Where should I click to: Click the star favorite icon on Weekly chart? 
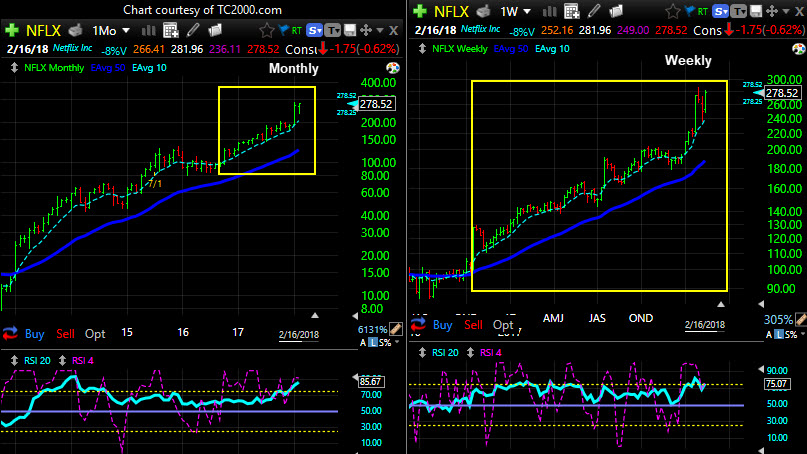click(x=672, y=11)
